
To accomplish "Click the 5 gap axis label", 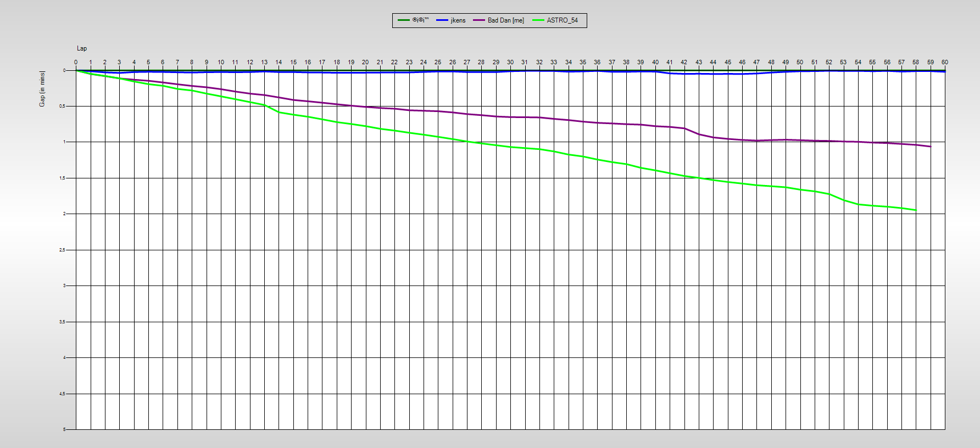I will tap(64, 429).
